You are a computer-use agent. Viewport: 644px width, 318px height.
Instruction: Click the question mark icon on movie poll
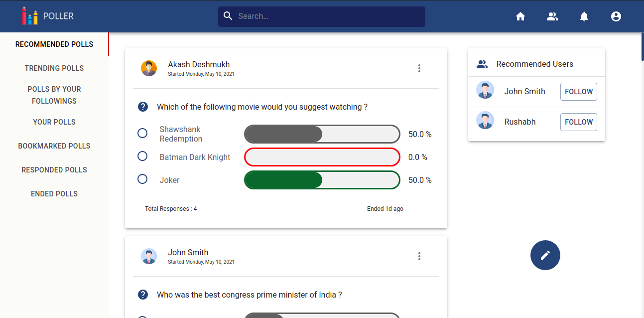[x=143, y=107]
